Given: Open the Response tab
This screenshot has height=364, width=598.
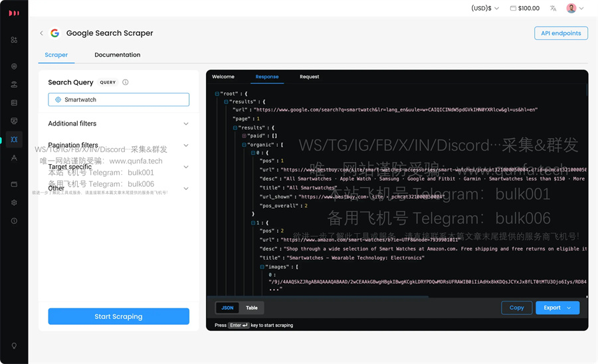Looking at the screenshot, I should coord(267,77).
